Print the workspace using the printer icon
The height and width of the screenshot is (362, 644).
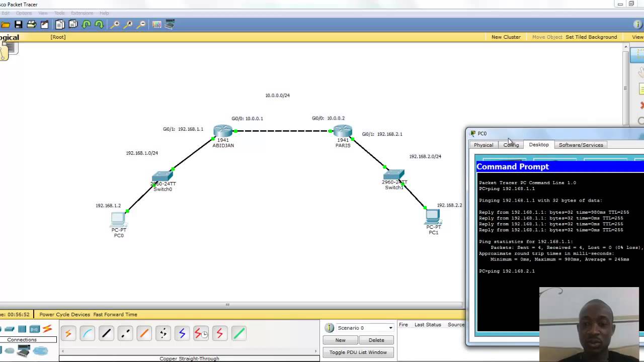[x=31, y=24]
